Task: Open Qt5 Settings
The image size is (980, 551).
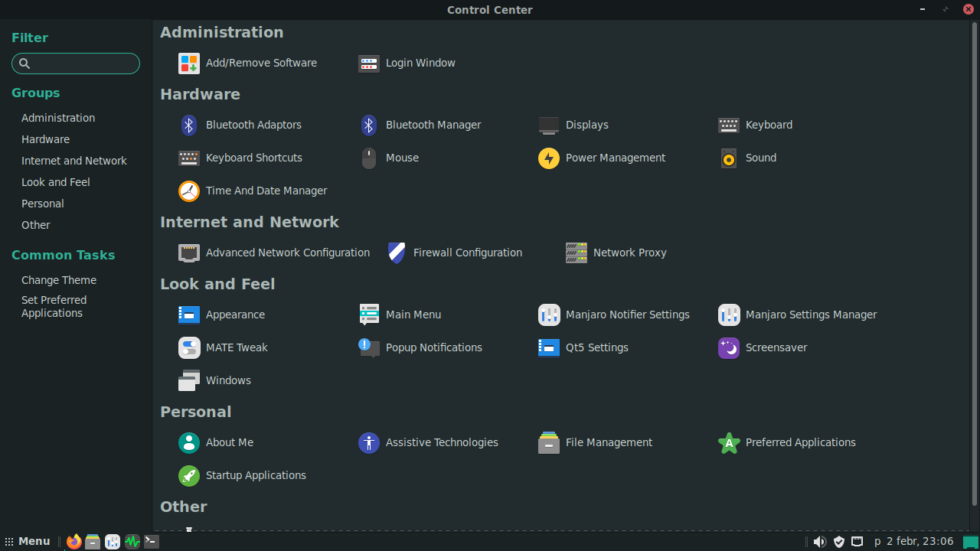Action: coord(583,347)
